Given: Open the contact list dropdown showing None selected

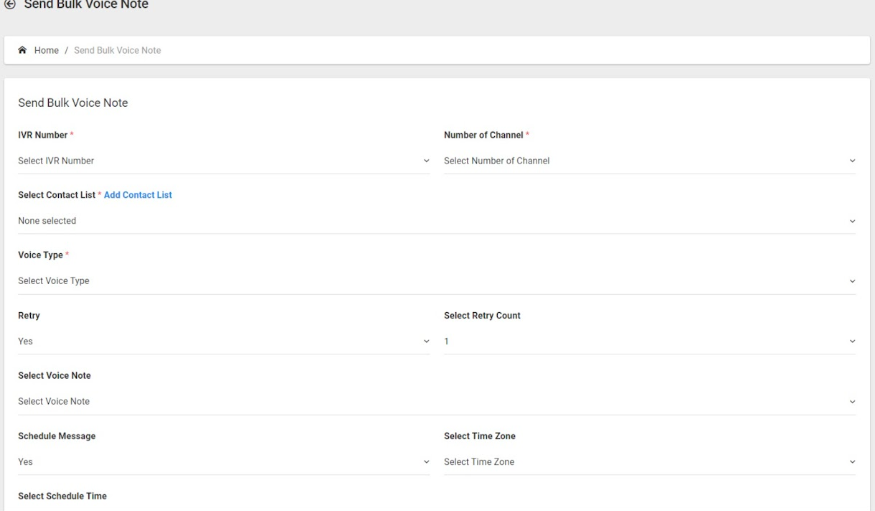Looking at the screenshot, I should click(437, 221).
